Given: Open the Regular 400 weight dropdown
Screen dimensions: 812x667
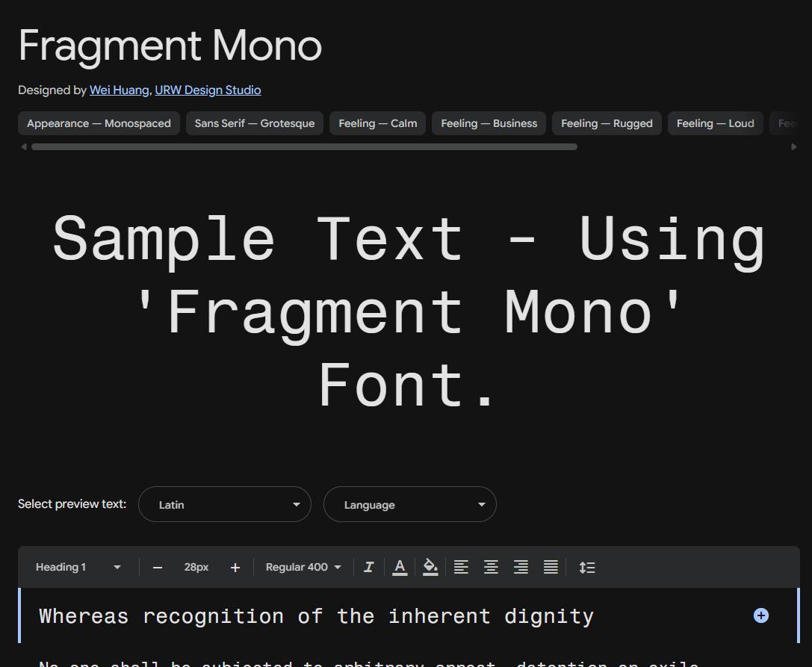Looking at the screenshot, I should (x=303, y=567).
